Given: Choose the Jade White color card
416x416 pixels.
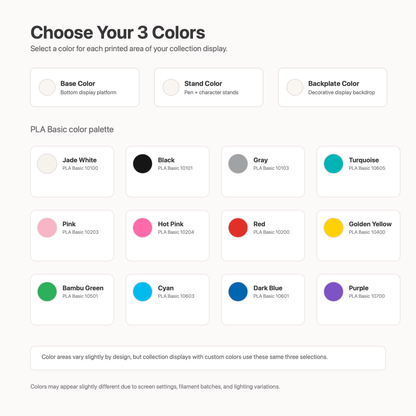Looking at the screenshot, I should pos(72,172).
